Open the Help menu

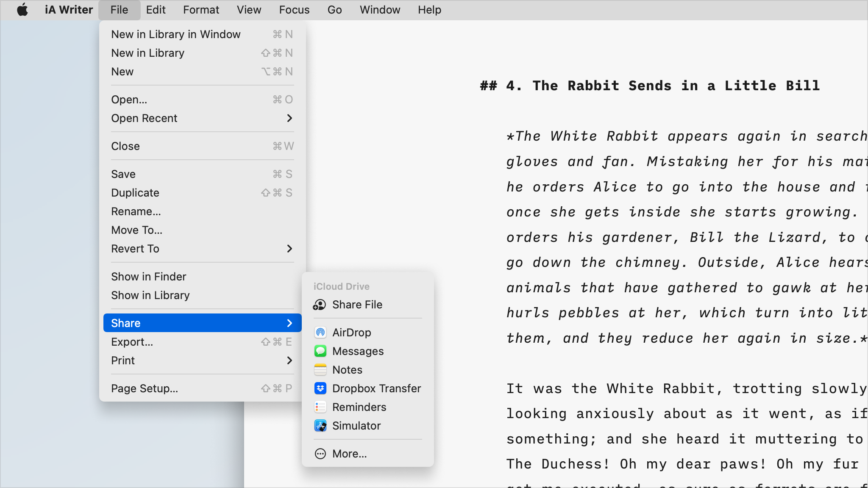429,10
